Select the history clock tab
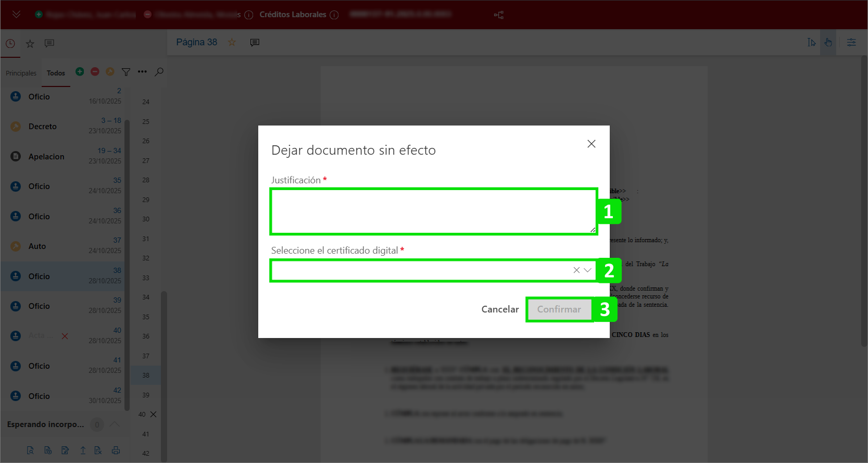This screenshot has width=868, height=463. 10,44
